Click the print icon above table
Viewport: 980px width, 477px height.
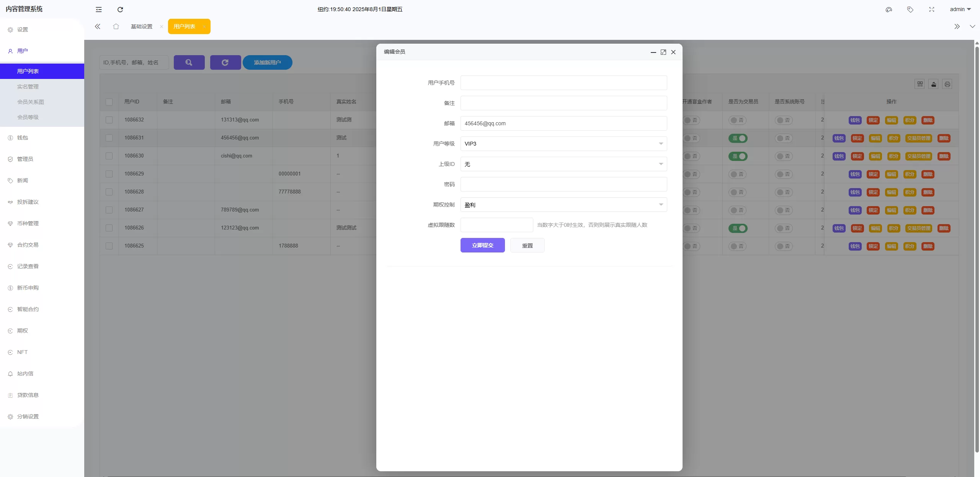947,84
